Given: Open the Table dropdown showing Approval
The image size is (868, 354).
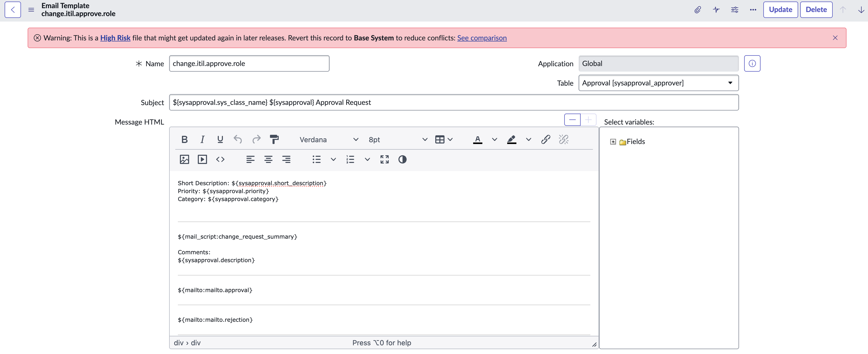Looking at the screenshot, I should click(658, 83).
